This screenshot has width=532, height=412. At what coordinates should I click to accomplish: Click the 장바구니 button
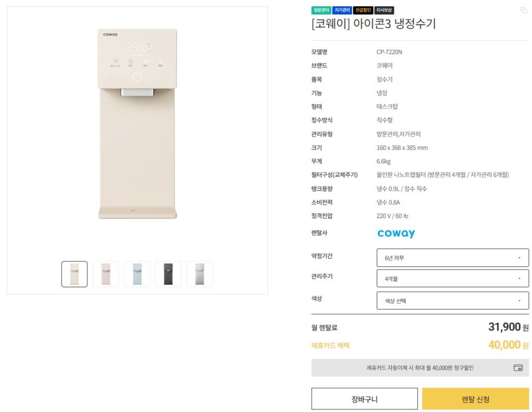coord(364,398)
